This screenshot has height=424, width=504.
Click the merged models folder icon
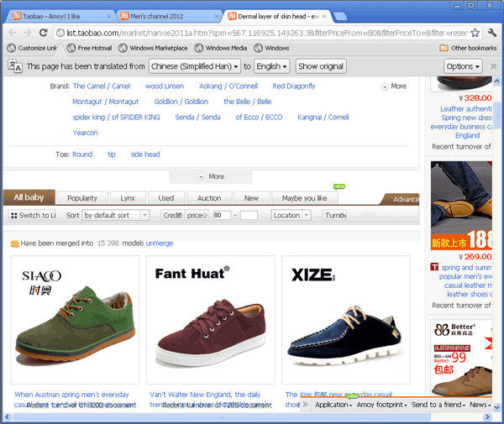(15, 243)
